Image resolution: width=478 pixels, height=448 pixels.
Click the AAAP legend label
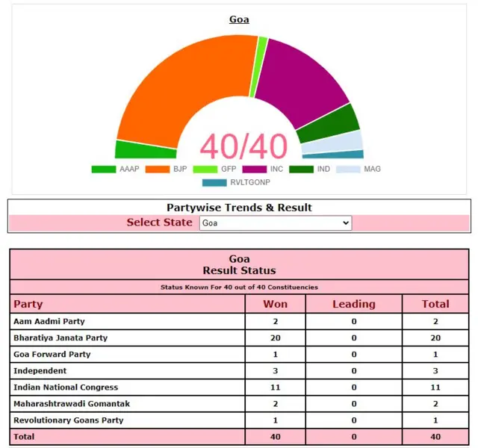point(129,169)
